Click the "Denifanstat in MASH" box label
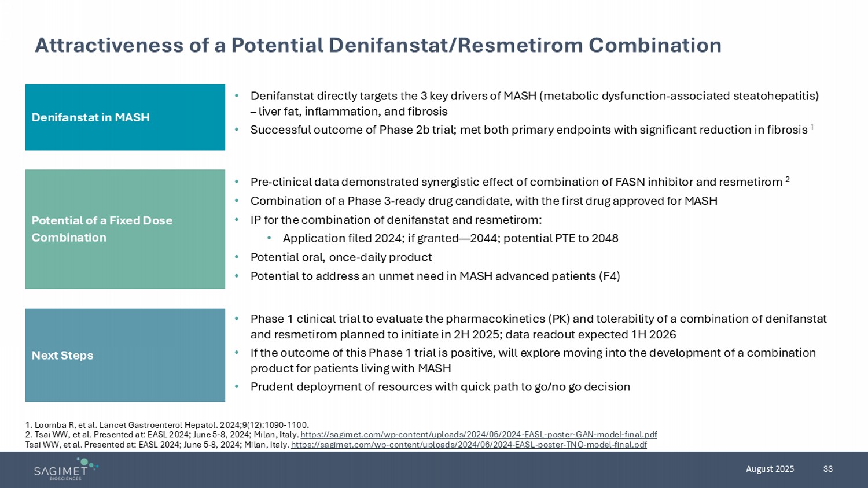The height and width of the screenshot is (488, 868). [x=90, y=117]
